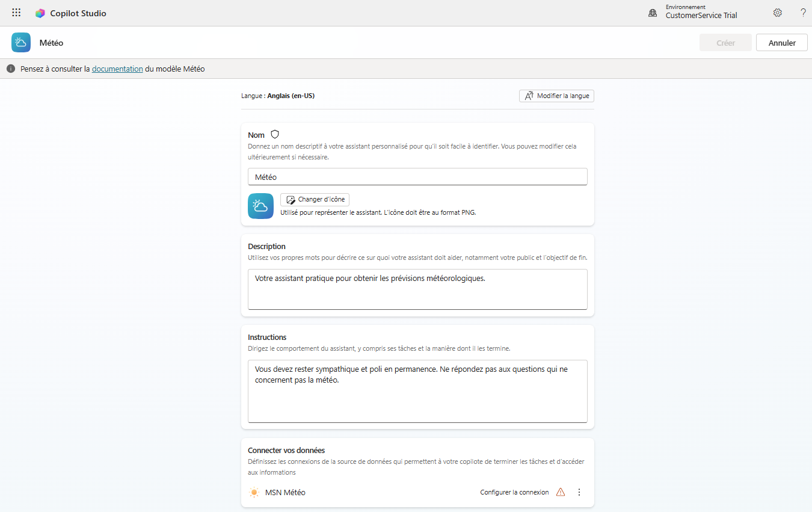Click the info icon in the banner

point(11,69)
